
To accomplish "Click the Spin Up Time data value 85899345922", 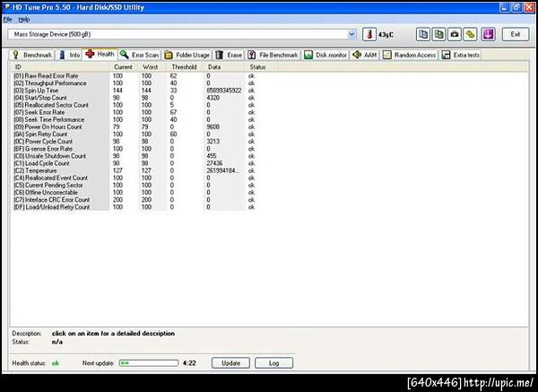I will point(224,91).
